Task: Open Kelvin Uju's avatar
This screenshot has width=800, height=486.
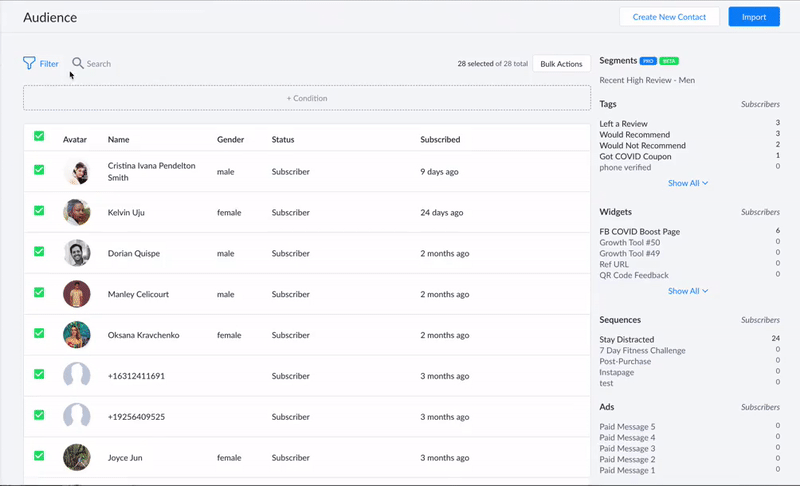Action: (77, 212)
